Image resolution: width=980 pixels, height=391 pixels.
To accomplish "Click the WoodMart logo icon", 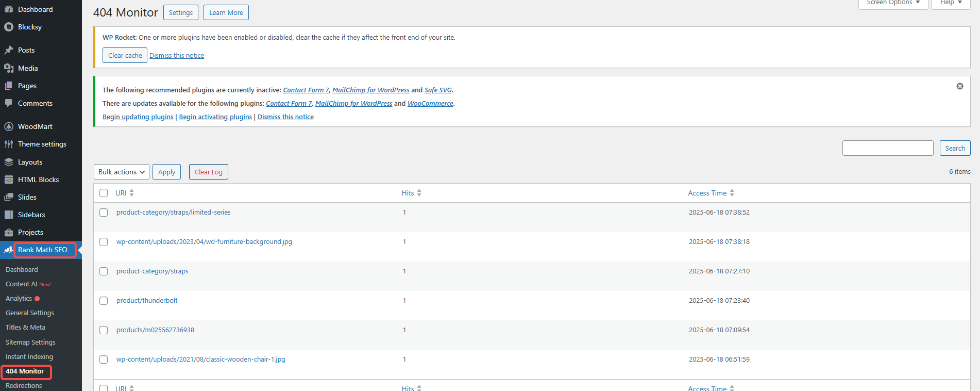I will tap(9, 126).
